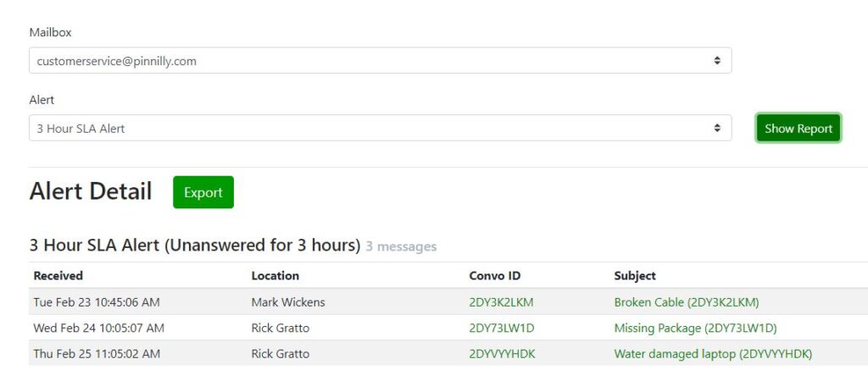Open the Water damaged laptop subject

click(713, 354)
